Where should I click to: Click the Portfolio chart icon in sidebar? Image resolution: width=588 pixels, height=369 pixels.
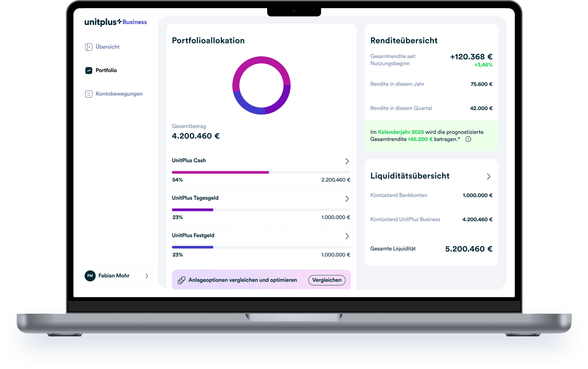pos(89,70)
